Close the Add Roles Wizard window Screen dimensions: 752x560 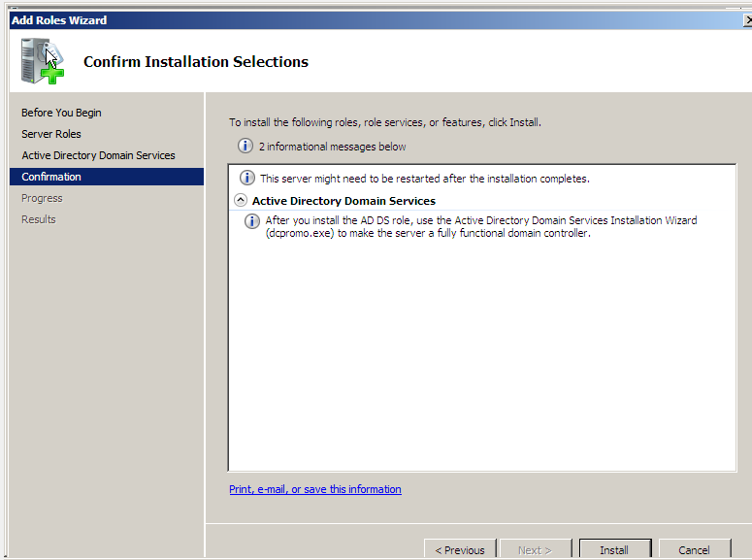tap(748, 20)
